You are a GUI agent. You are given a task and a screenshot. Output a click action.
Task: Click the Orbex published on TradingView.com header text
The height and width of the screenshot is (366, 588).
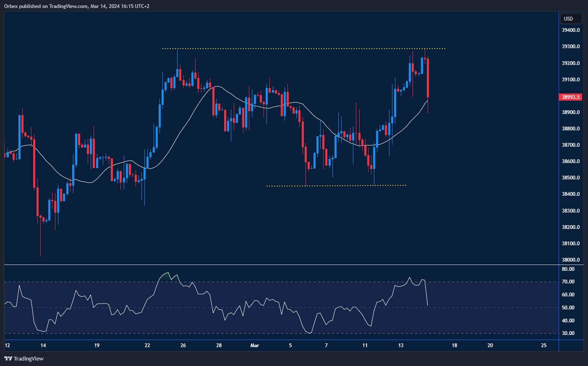click(76, 6)
